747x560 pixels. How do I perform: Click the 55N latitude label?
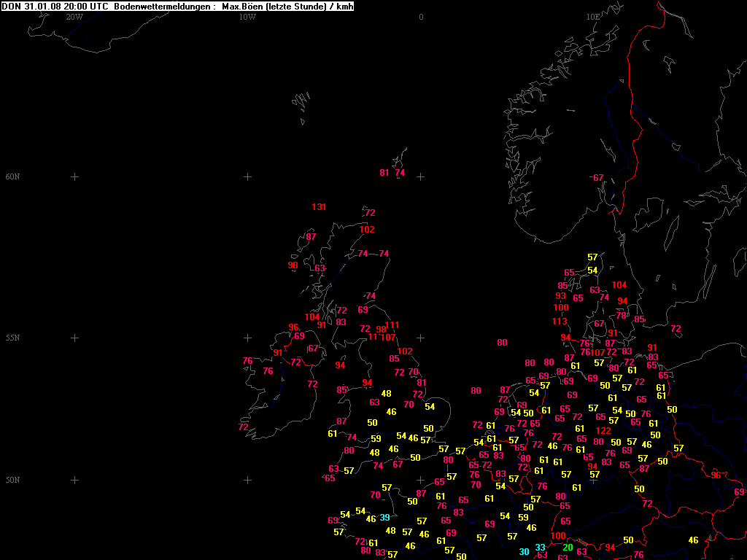(12, 338)
